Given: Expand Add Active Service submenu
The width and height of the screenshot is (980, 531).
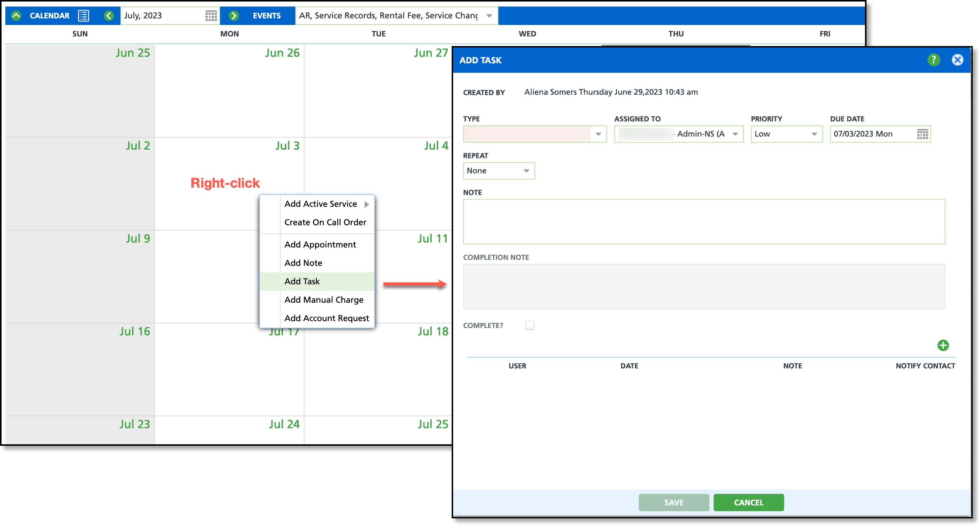Looking at the screenshot, I should pyautogui.click(x=321, y=204).
